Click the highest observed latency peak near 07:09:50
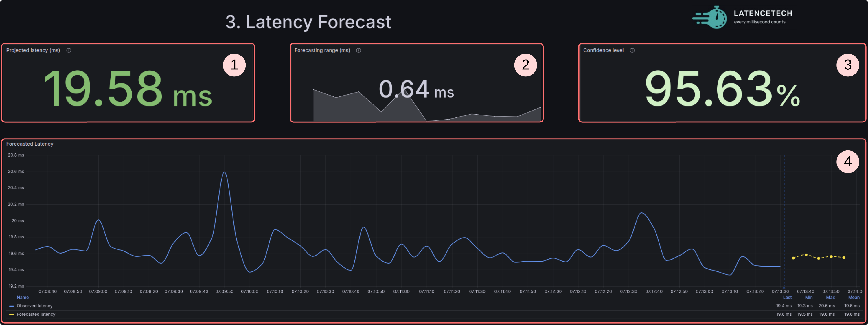The width and height of the screenshot is (868, 325). click(x=225, y=172)
